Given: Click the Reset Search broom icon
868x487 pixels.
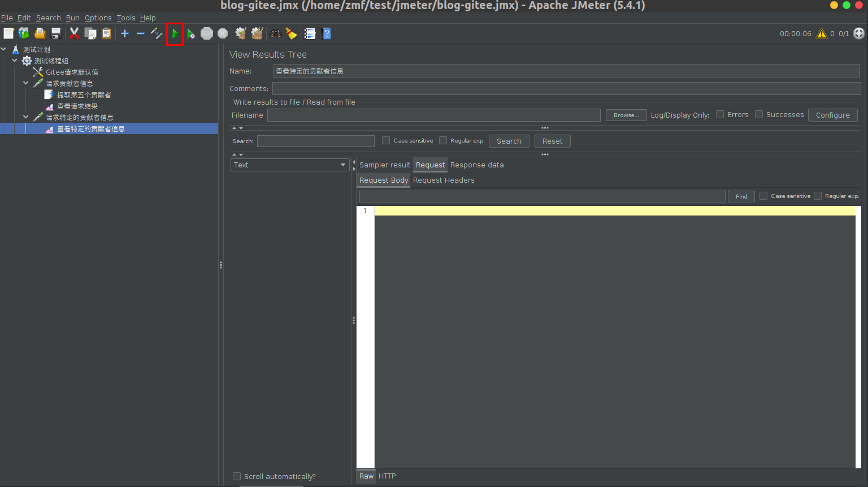Looking at the screenshot, I should pos(291,33).
